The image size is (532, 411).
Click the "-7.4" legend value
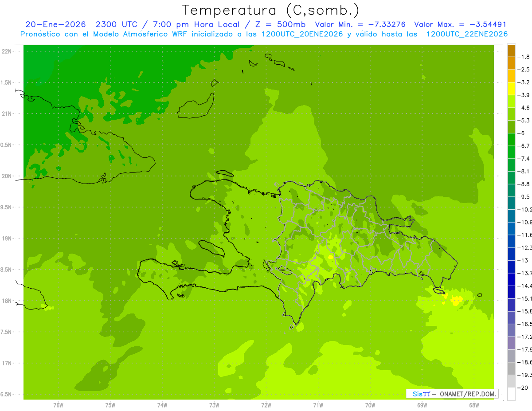524,159
